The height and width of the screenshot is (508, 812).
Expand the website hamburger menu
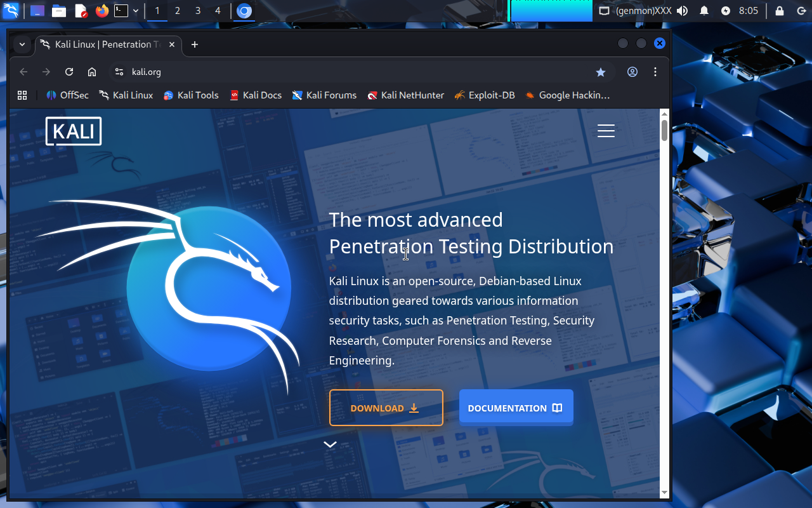pos(606,131)
